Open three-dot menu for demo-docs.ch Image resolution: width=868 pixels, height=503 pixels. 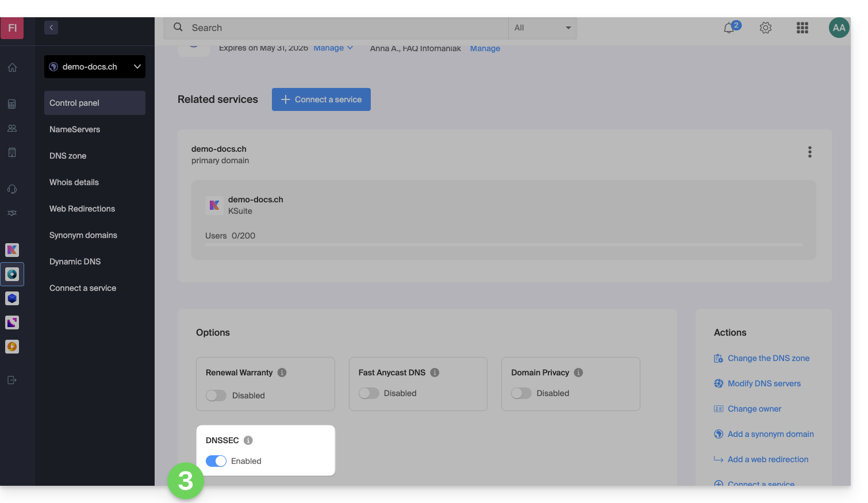coord(809,152)
